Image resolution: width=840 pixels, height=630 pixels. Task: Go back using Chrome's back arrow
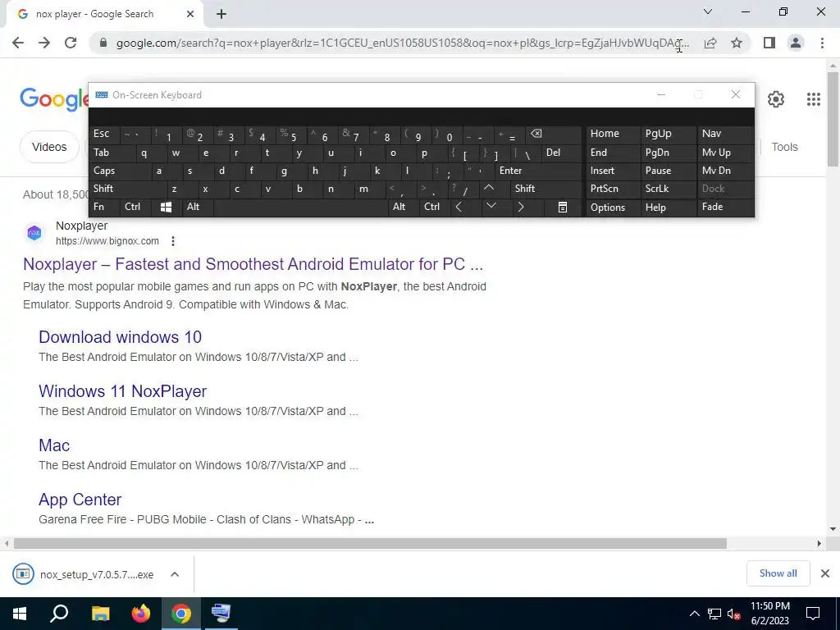pos(18,43)
